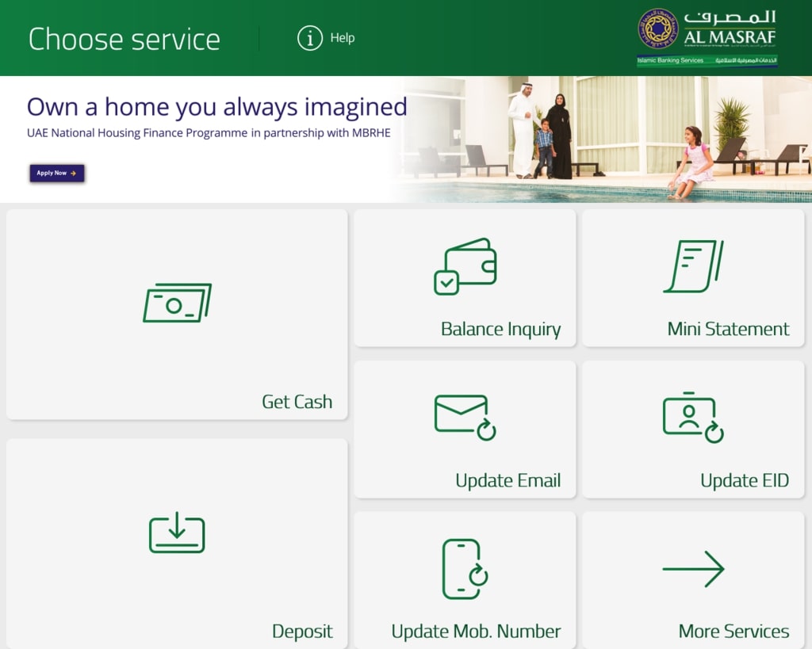
Task: Tap the right arrow icon for more services
Action: click(693, 569)
